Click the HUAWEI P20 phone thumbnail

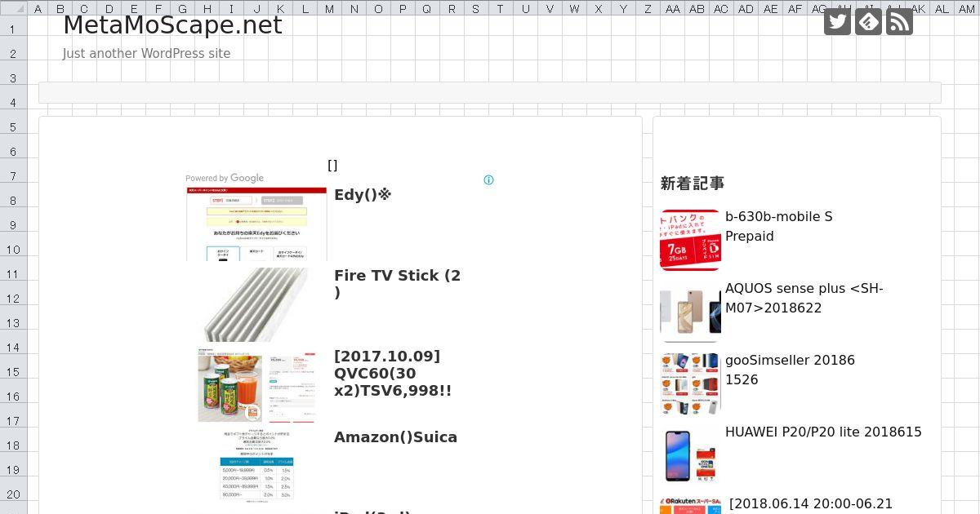click(x=690, y=455)
